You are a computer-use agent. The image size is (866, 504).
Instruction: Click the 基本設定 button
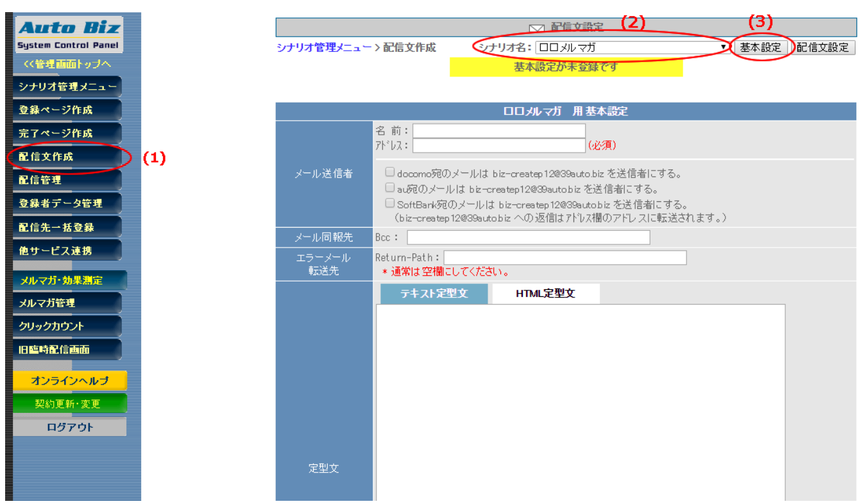click(x=760, y=47)
